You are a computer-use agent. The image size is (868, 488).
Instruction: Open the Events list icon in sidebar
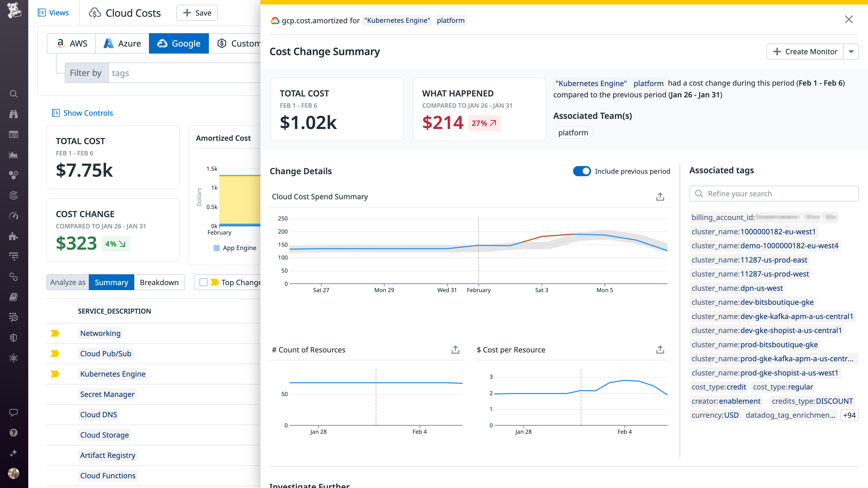tap(14, 134)
